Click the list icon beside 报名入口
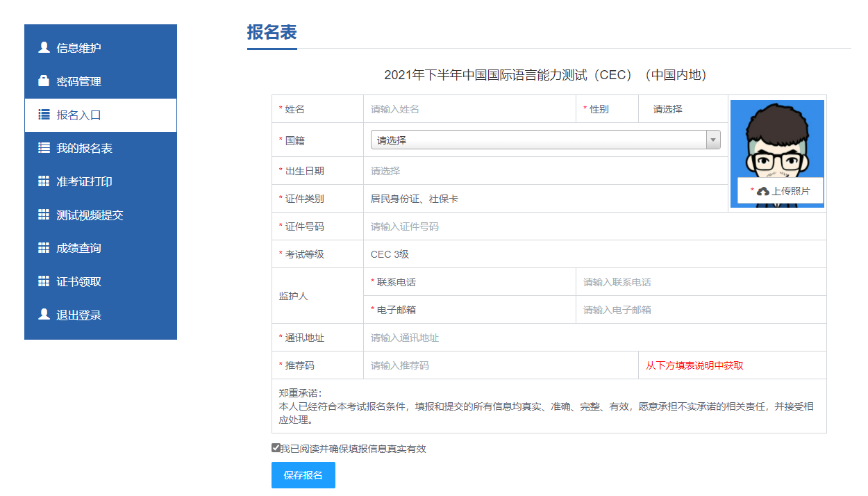The image size is (868, 496). [x=44, y=115]
